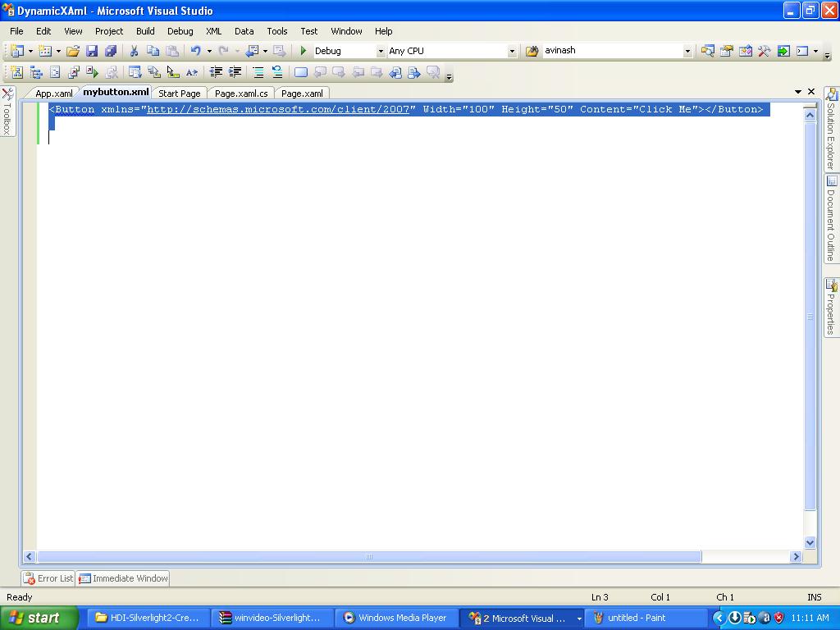
Task: Decrease line indent with the toolbar icon
Action: tap(216, 72)
